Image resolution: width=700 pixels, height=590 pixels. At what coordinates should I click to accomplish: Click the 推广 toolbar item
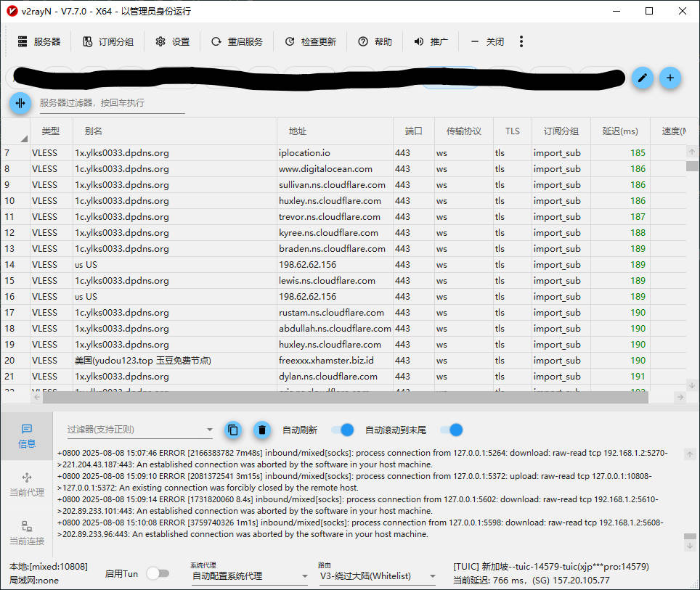[x=431, y=41]
